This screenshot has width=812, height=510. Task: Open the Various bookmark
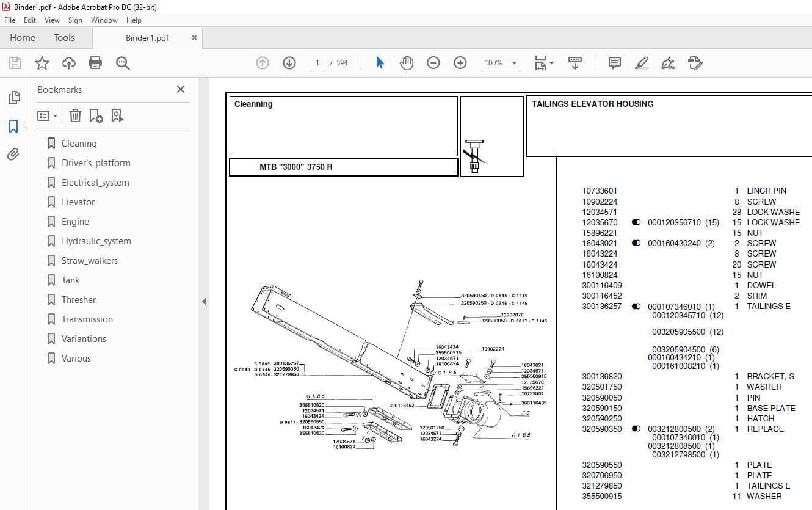(76, 359)
